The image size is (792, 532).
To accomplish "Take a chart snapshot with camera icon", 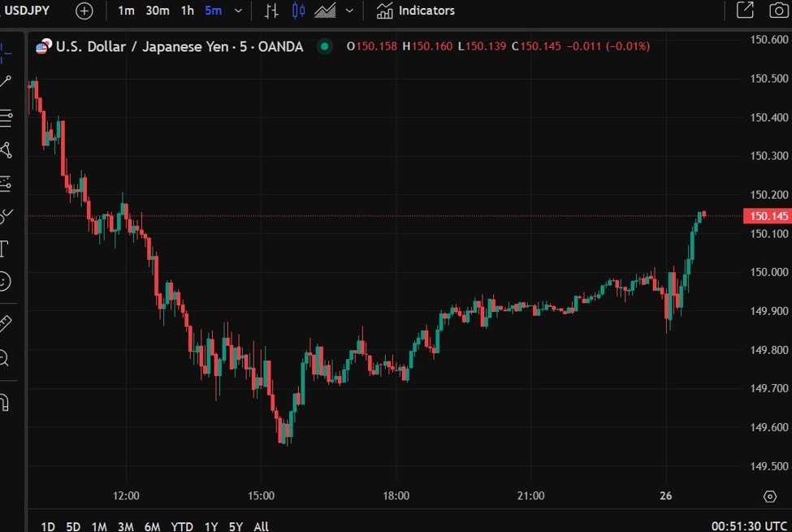I will pyautogui.click(x=778, y=11).
